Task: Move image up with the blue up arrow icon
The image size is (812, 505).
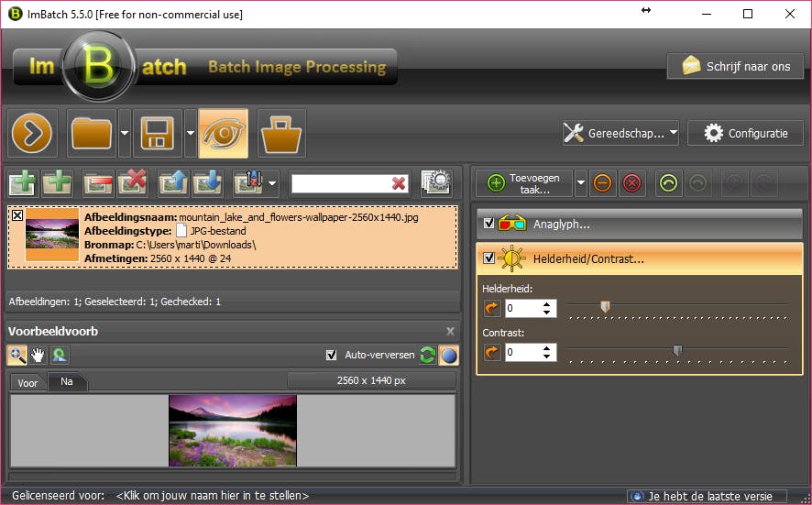Action: (173, 182)
